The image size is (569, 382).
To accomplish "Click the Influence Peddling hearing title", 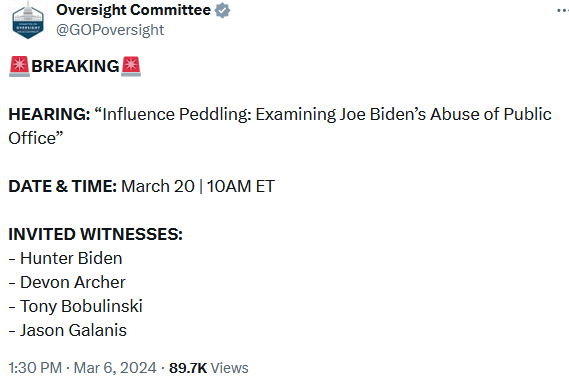I will pos(280,126).
